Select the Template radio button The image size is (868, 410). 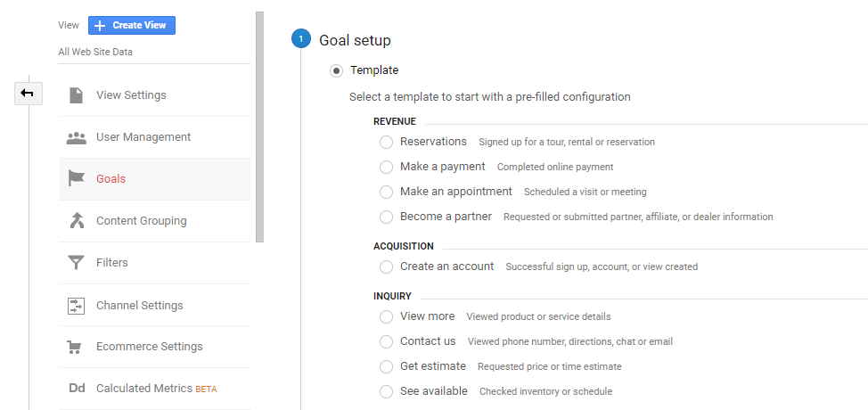[336, 70]
